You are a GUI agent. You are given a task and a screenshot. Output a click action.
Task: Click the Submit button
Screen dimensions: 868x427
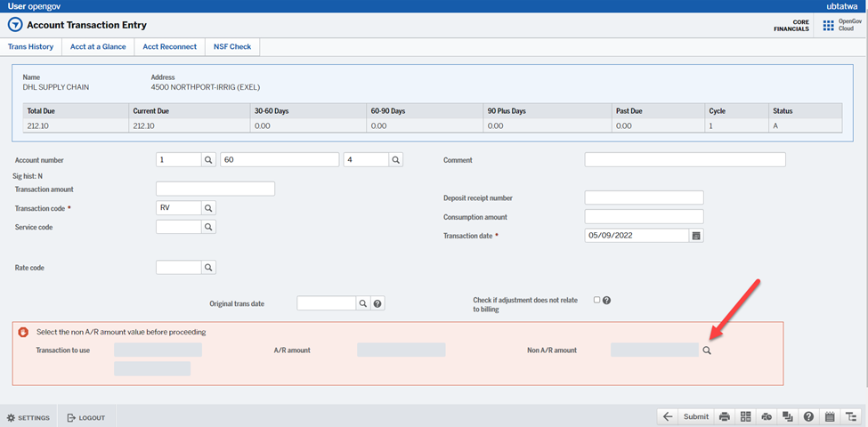696,417
